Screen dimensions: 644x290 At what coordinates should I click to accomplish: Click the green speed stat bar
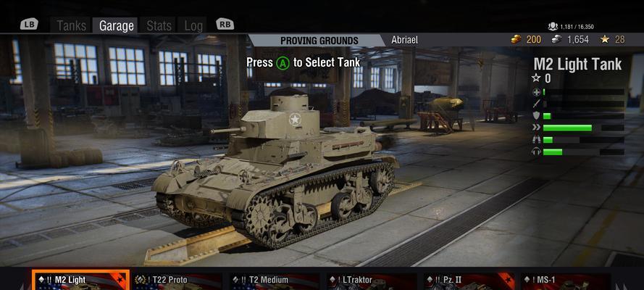point(567,128)
